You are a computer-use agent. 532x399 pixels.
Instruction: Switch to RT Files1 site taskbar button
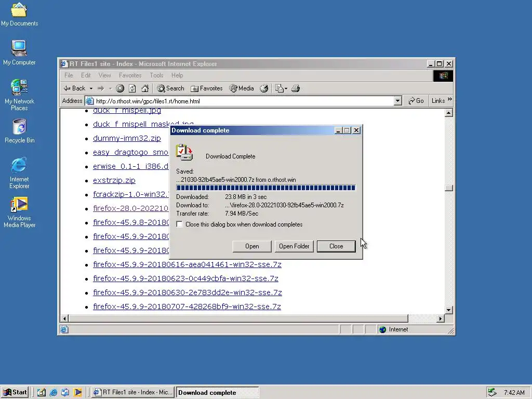point(133,392)
